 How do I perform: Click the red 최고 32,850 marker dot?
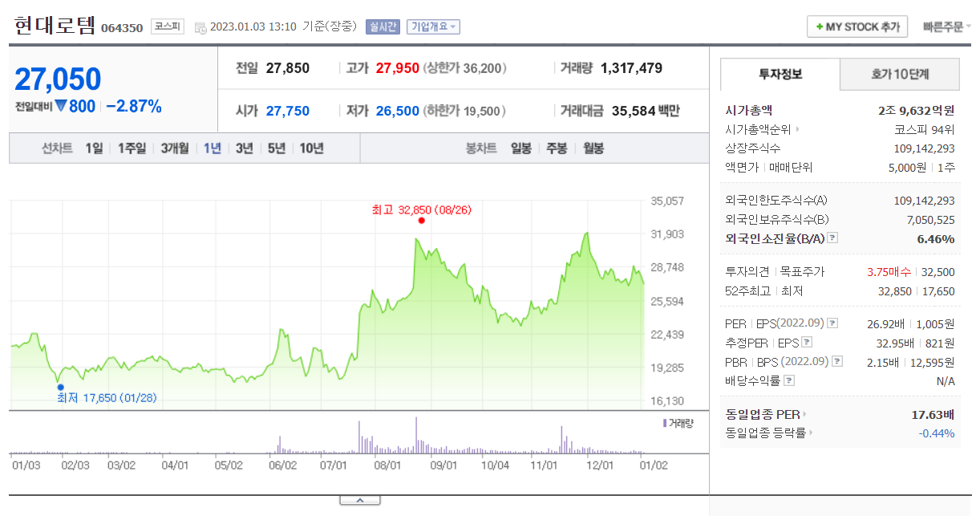pos(421,221)
